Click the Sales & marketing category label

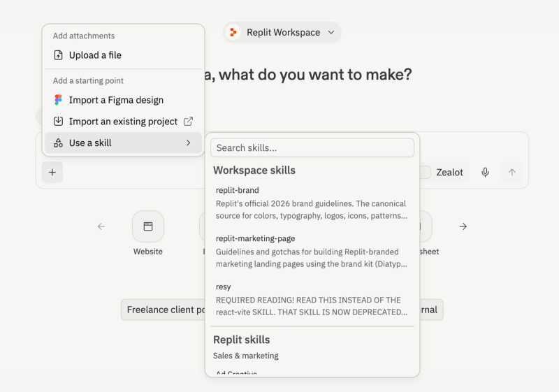click(246, 356)
